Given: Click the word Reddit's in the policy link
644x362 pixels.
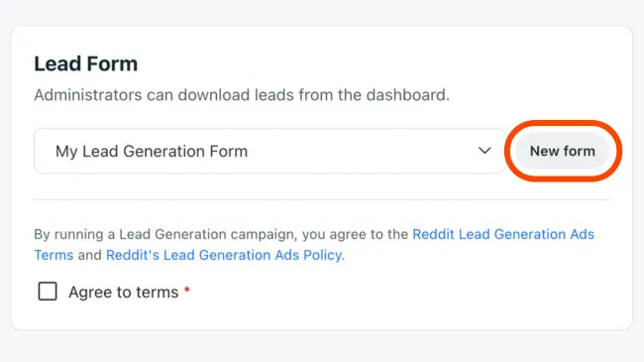Looking at the screenshot, I should pyautogui.click(x=132, y=255).
